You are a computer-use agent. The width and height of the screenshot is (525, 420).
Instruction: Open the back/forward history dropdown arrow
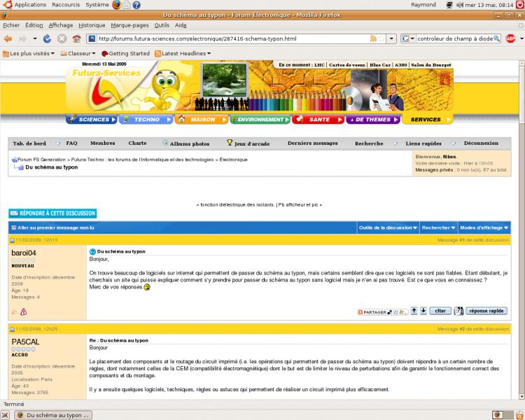pos(35,39)
